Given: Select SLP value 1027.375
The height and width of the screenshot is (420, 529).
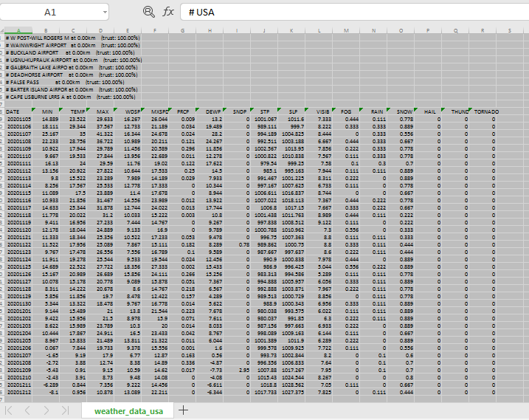Looking at the screenshot, I should [x=291, y=392].
